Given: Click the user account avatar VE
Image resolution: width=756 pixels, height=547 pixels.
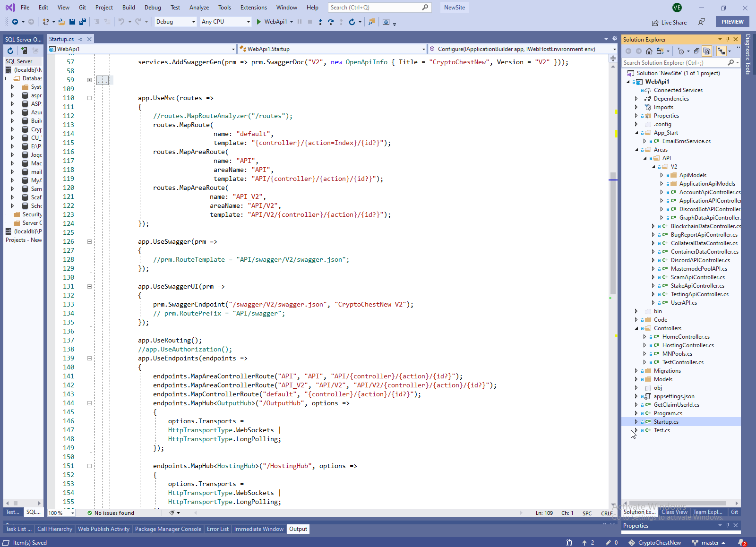Looking at the screenshot, I should pos(677,8).
